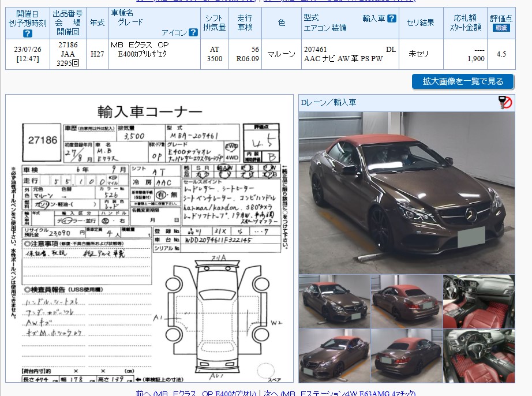Image resolution: width=532 pixels, height=396 pixels.
Task: Click the model year H27 cell
Action: (98, 54)
